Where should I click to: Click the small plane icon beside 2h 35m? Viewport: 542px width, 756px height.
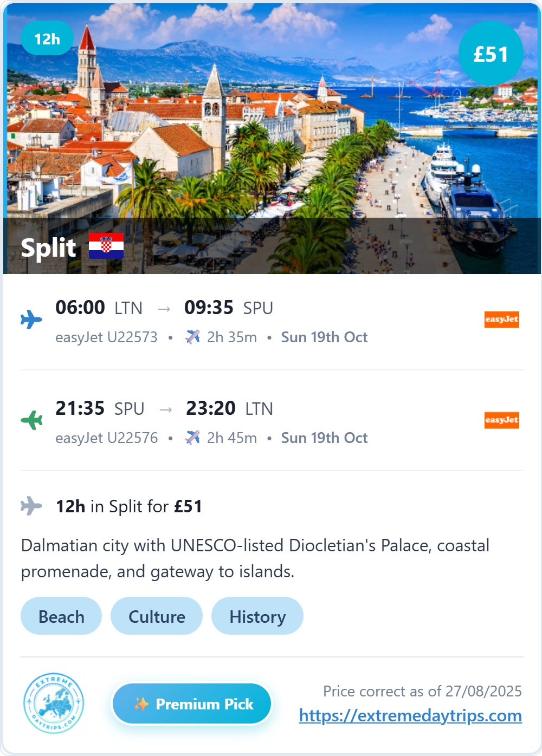click(x=192, y=337)
